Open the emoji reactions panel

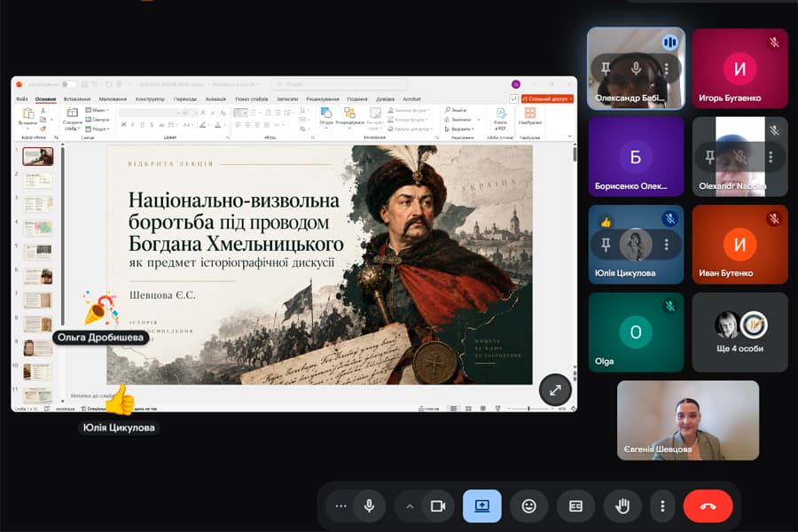[x=528, y=506]
